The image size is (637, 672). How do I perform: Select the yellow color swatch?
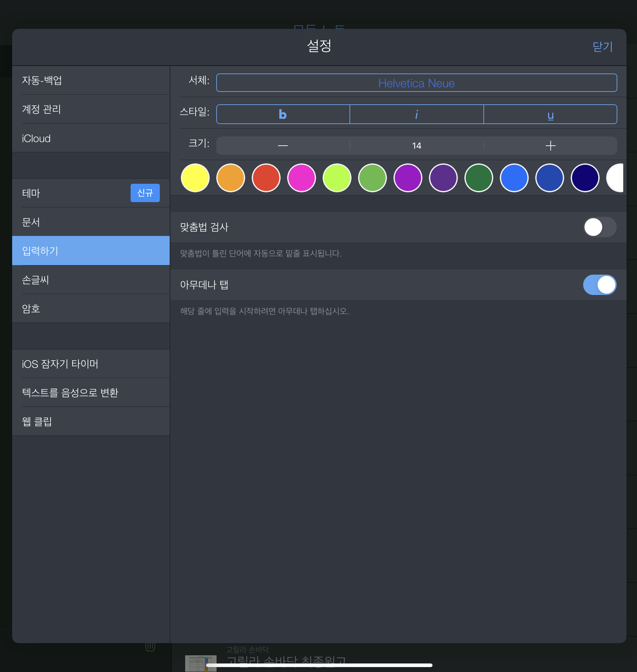[x=195, y=178]
